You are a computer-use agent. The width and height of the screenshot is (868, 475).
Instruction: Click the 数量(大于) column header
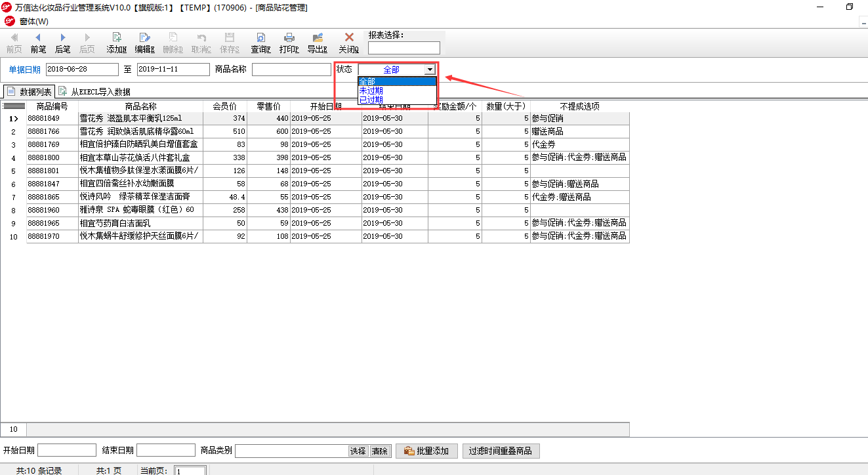[506, 106]
